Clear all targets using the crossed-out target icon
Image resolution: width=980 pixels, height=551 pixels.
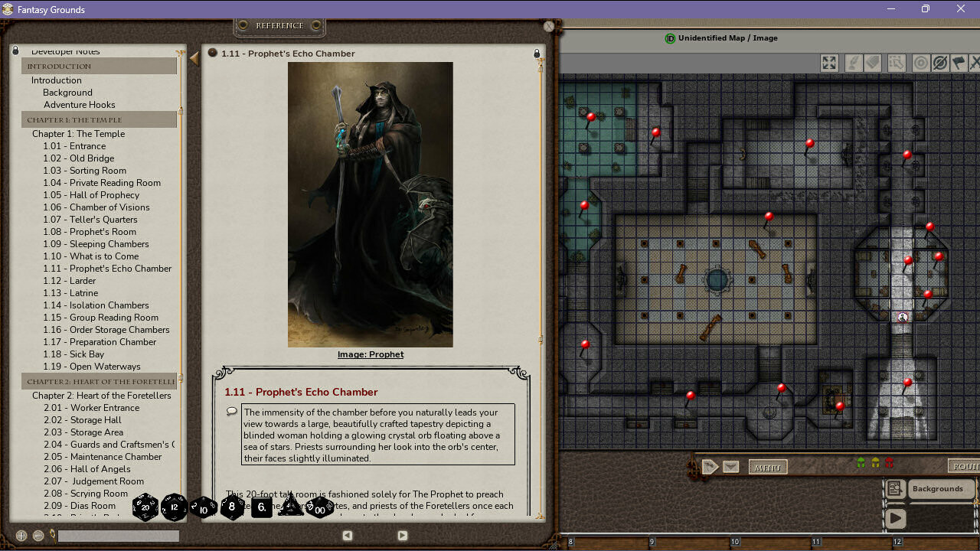click(x=940, y=63)
